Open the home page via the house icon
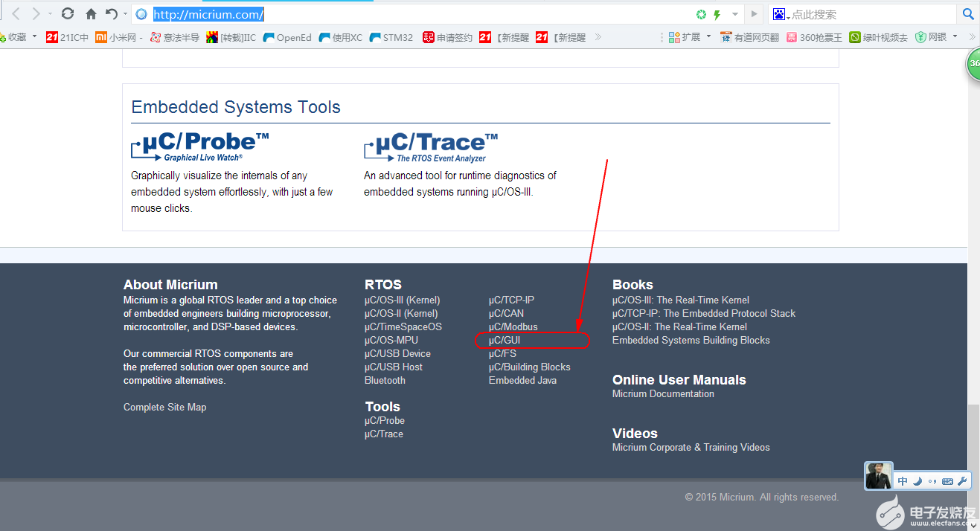The image size is (980, 531). click(91, 13)
